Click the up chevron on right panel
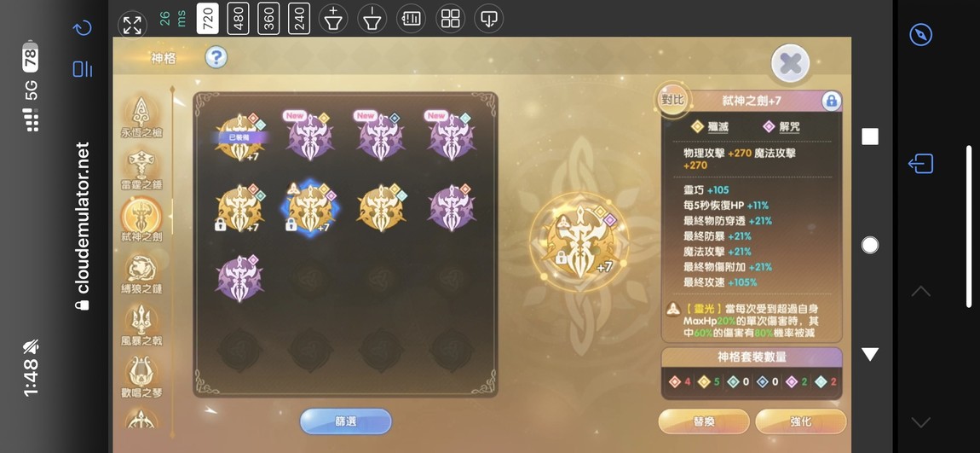The height and width of the screenshot is (453, 980). pos(920,292)
